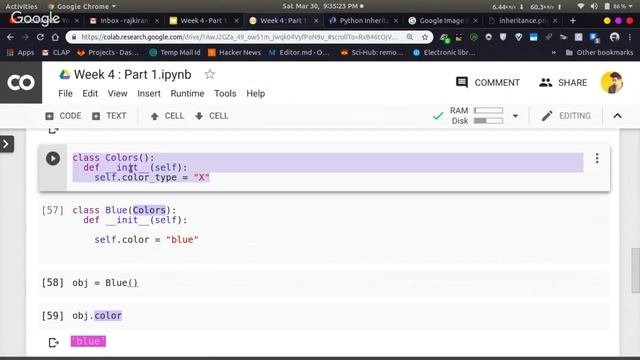Open the CLAP bookmark
The height and width of the screenshot is (360, 640).
[56, 52]
